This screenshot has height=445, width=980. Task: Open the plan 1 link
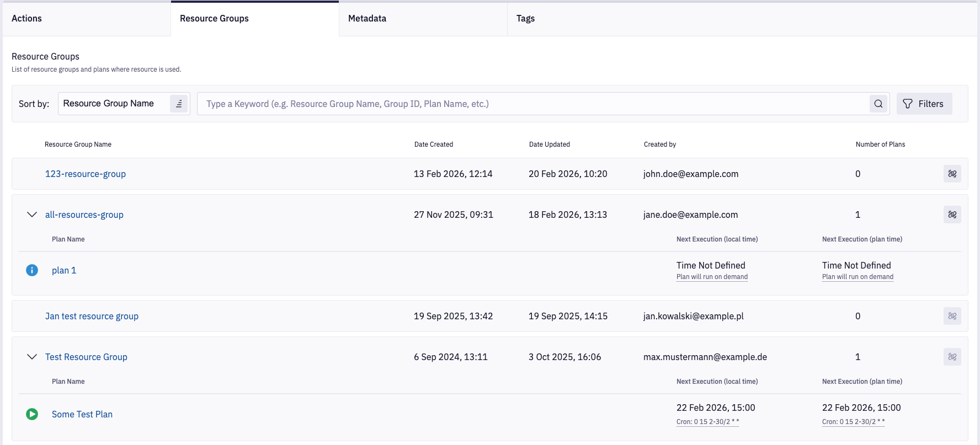64,270
